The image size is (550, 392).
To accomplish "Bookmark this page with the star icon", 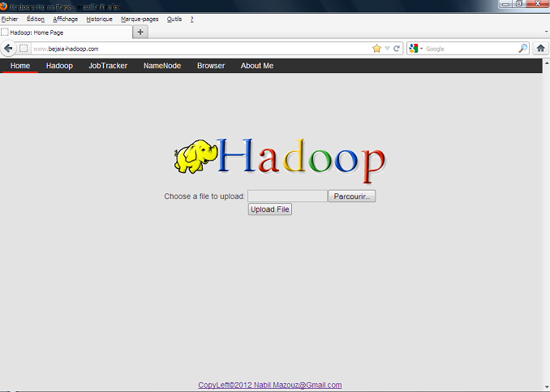I will (376, 49).
